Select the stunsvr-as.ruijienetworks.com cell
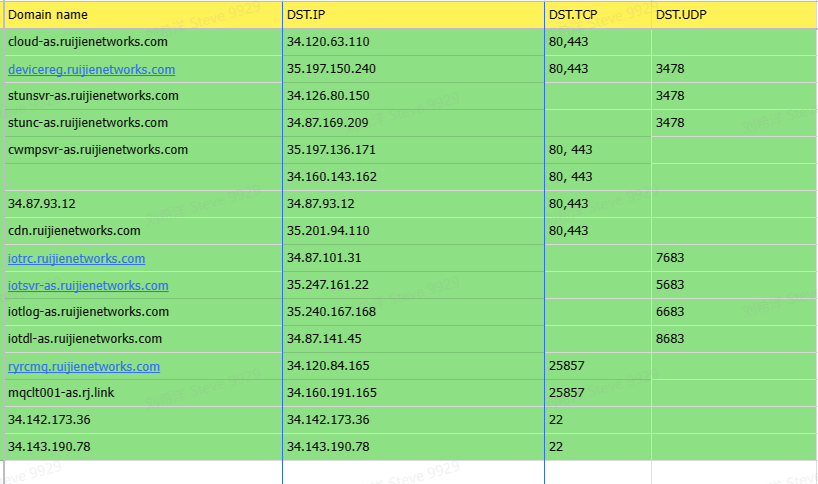The height and width of the screenshot is (484, 818). [x=93, y=96]
